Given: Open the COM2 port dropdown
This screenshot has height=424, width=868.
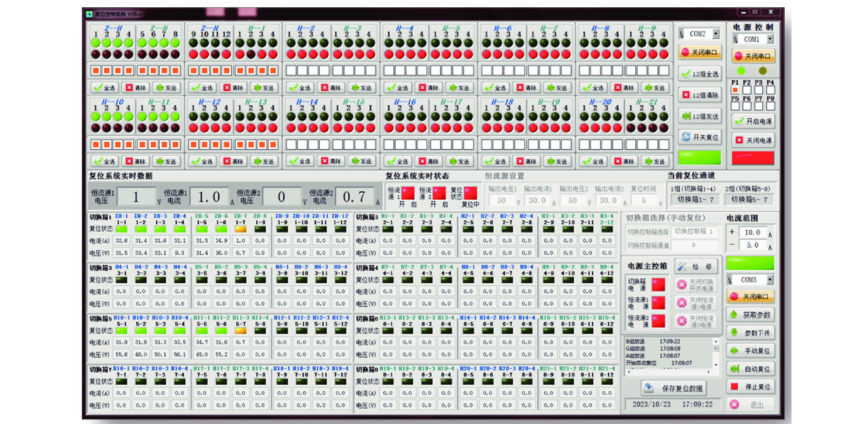Looking at the screenshot, I should pos(716,34).
